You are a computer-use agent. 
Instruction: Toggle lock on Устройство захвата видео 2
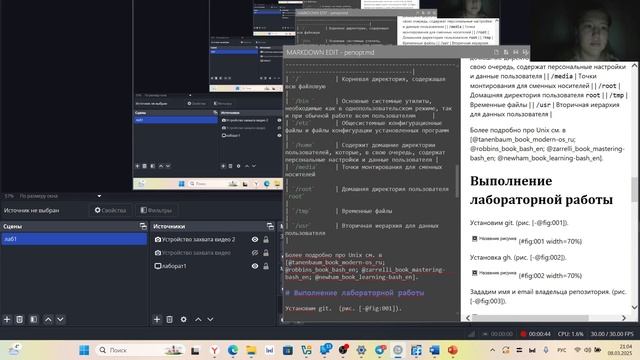[266, 240]
